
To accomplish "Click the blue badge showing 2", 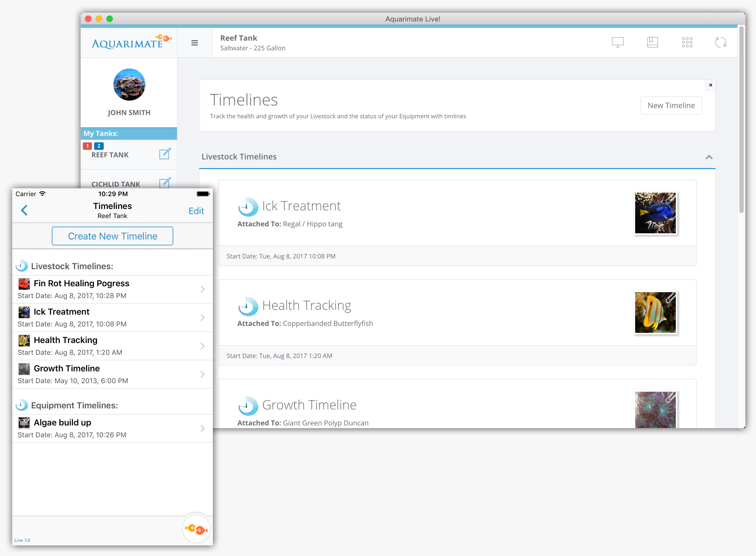I will (99, 146).
